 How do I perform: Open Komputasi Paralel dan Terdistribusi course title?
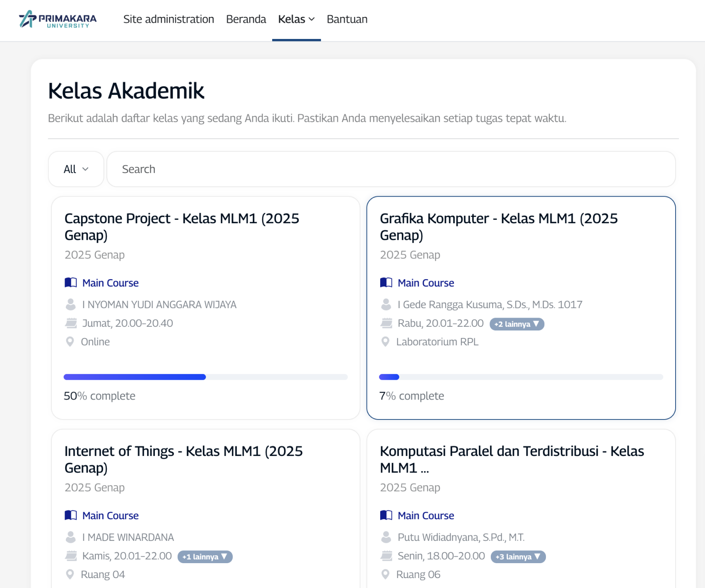click(x=512, y=459)
